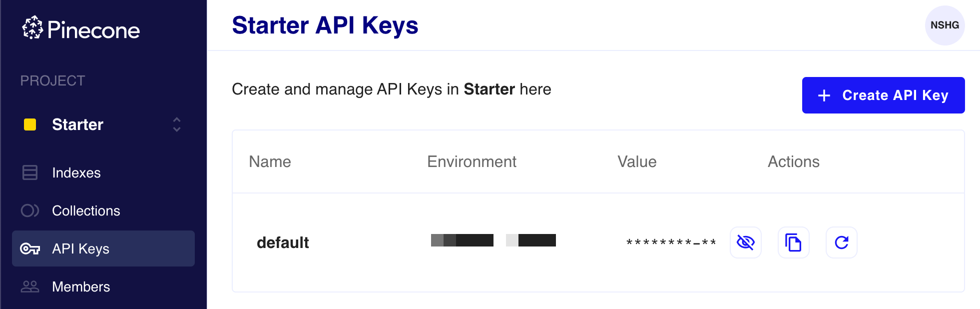Screen dimensions: 980x309
Task: Click the Collections sidebar icon
Action: pyautogui.click(x=30, y=210)
